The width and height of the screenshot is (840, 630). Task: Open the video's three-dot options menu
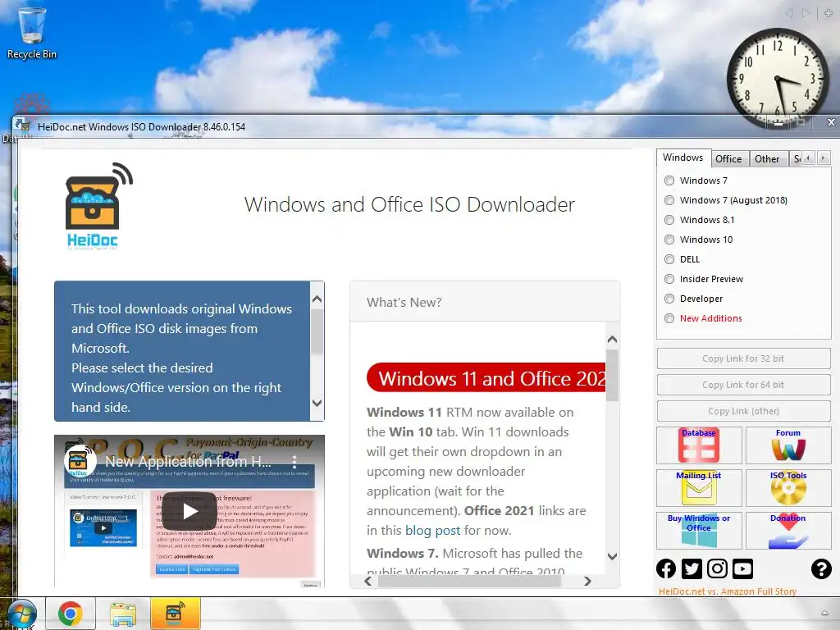[x=294, y=462]
